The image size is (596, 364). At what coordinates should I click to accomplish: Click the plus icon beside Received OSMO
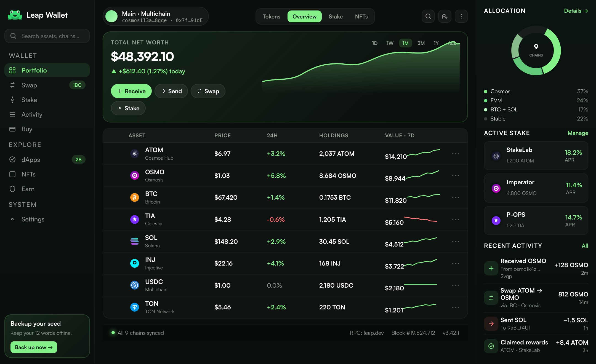pos(491,268)
